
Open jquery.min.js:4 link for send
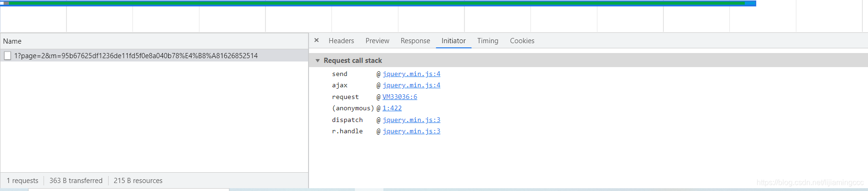412,74
